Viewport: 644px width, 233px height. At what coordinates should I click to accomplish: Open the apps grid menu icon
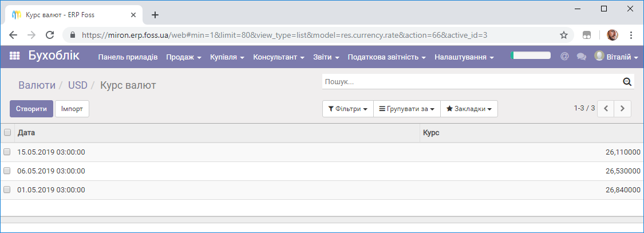pyautogui.click(x=14, y=56)
